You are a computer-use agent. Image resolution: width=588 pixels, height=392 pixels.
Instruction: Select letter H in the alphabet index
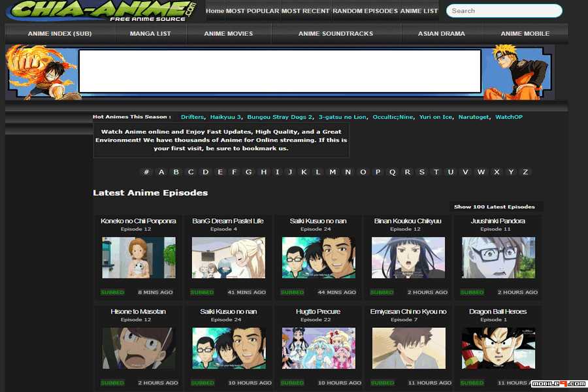point(264,172)
